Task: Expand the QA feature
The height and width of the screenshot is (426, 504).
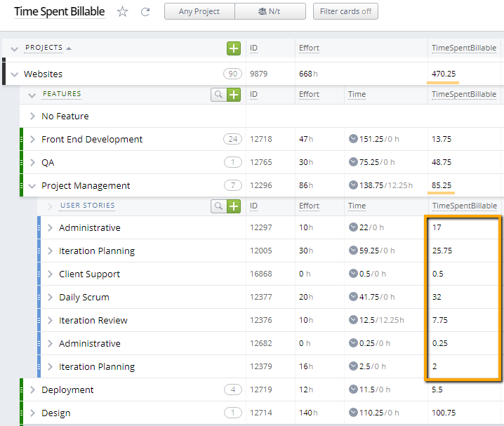Action: 32,162
